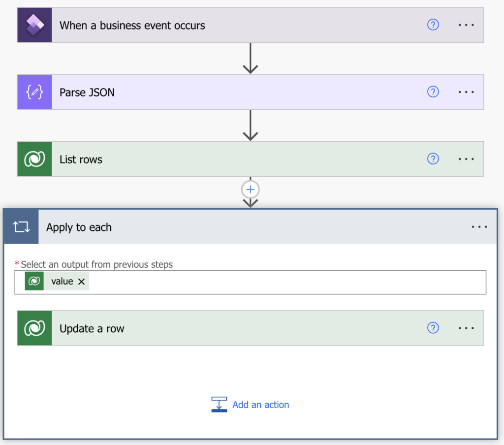Screen dimensions: 504x445
Task: Expand the Update a row action
Action: (251, 328)
